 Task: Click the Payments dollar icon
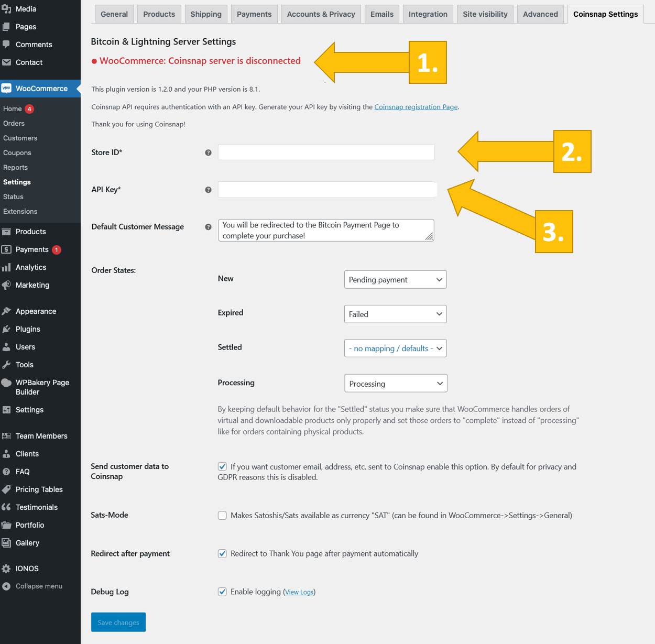(x=6, y=249)
